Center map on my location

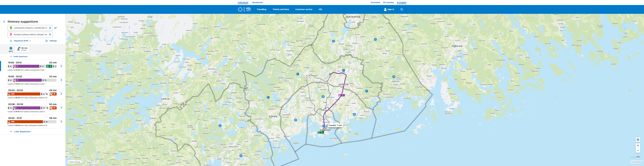click(x=638, y=140)
